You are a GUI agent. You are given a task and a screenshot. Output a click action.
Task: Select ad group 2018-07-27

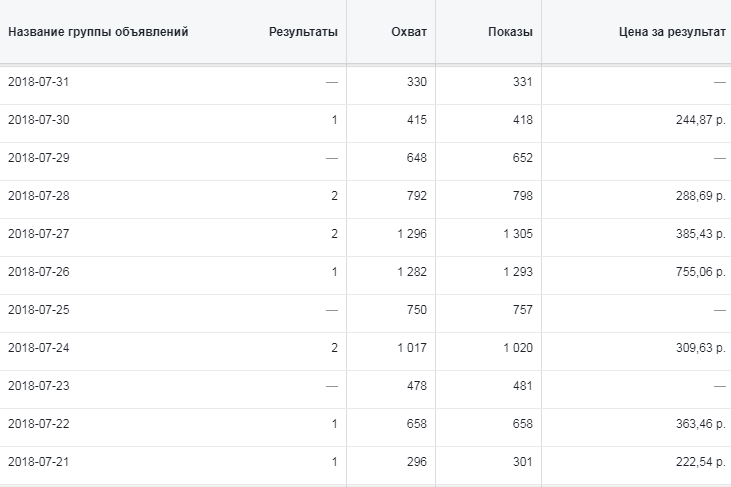[39, 234]
